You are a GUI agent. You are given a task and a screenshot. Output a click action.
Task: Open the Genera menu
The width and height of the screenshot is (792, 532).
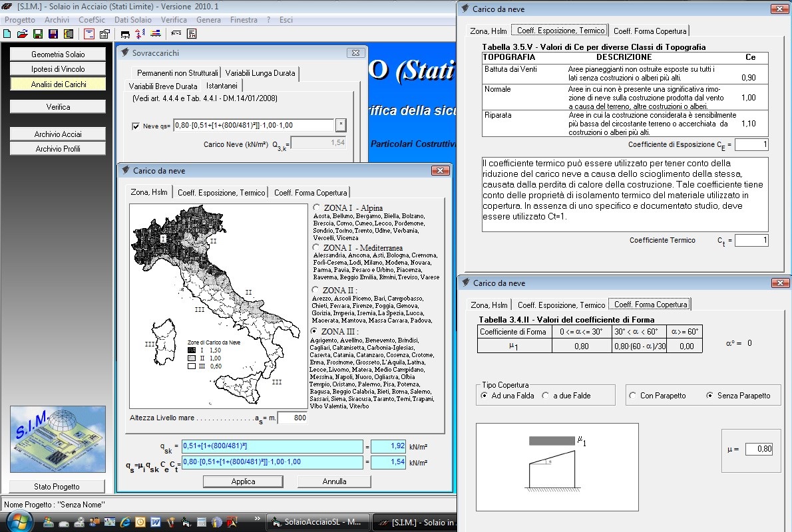coord(208,20)
